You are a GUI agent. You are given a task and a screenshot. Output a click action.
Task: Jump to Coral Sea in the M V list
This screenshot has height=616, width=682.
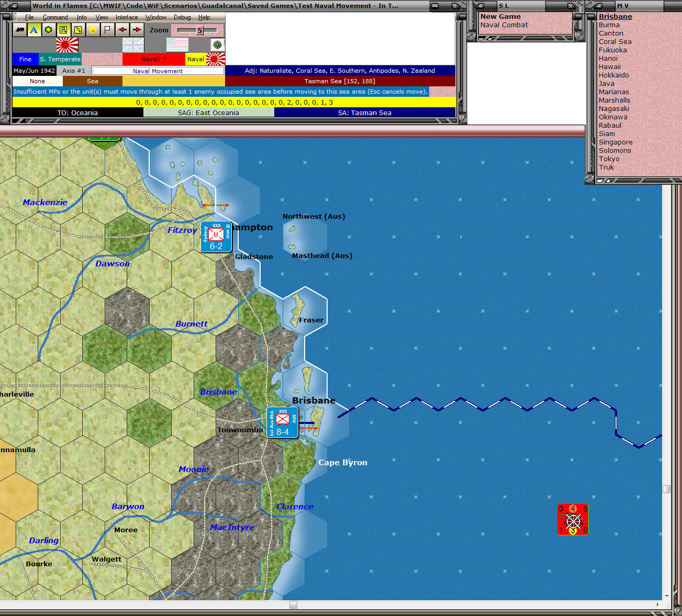615,41
